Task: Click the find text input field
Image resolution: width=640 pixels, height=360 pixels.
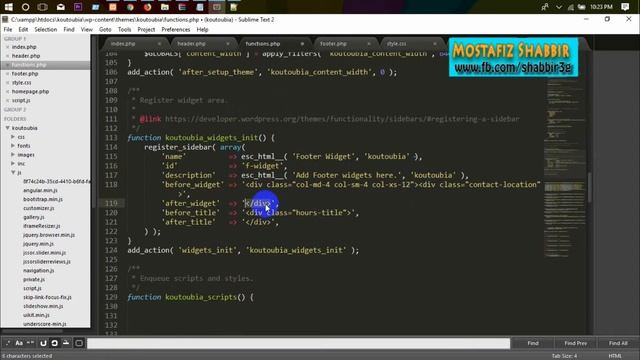Action: tap(298, 343)
